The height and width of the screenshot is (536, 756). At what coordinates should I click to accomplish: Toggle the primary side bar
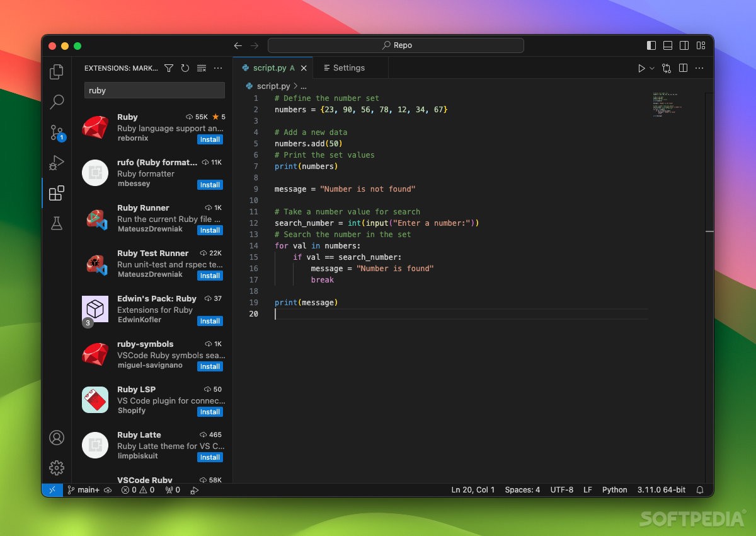651,45
